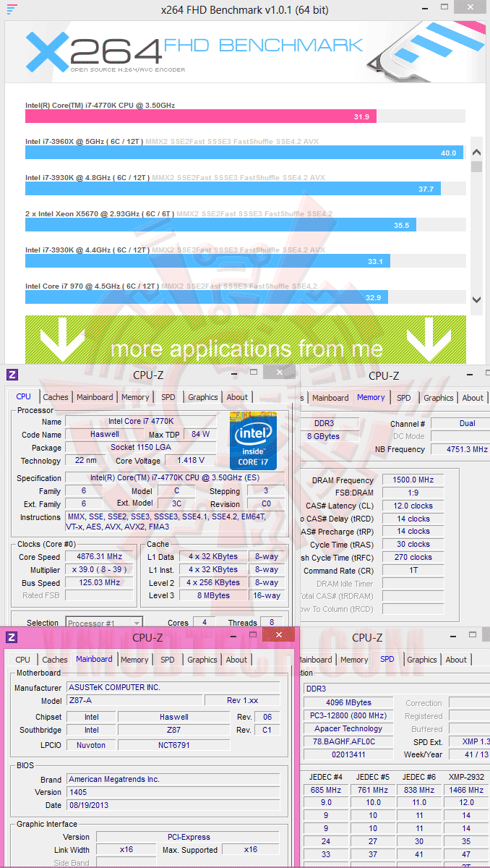490x868 pixels.
Task: Click the BIOS Date value 08/19/2013
Action: (173, 805)
